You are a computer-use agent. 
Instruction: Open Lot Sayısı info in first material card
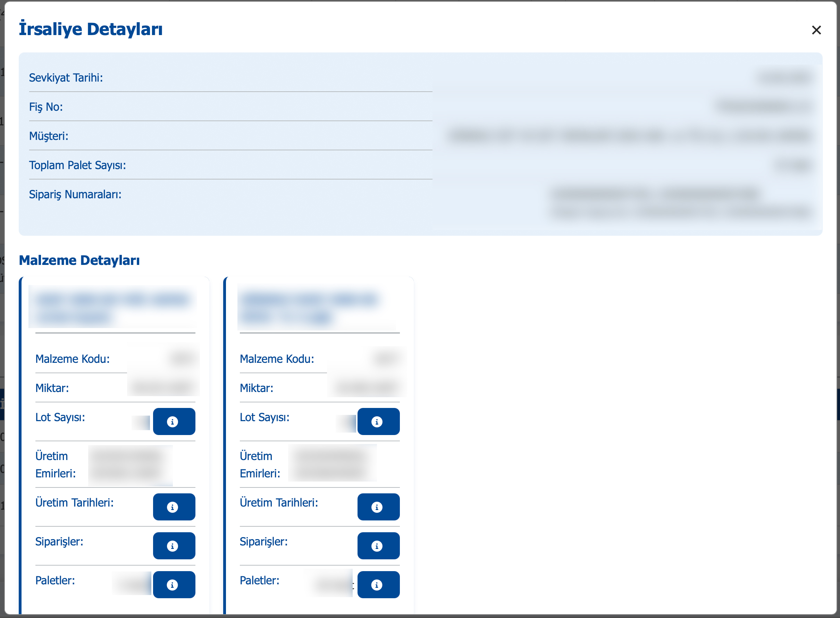pos(174,421)
